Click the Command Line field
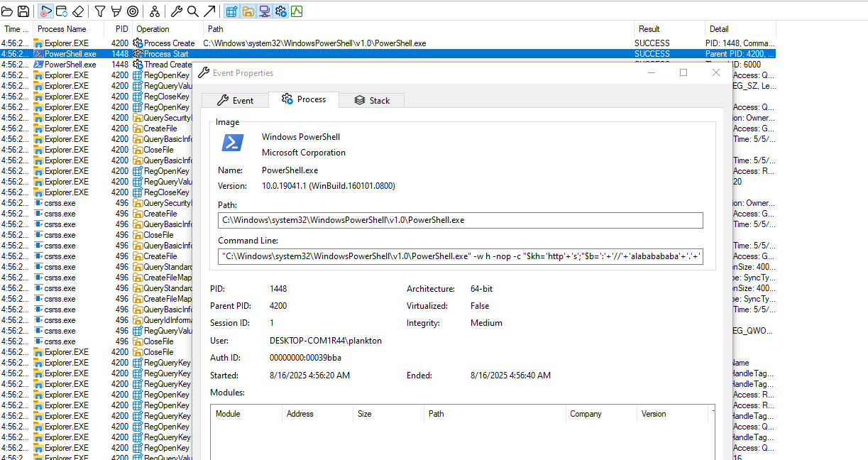Screen dimensions: 868x460 (x=461, y=256)
